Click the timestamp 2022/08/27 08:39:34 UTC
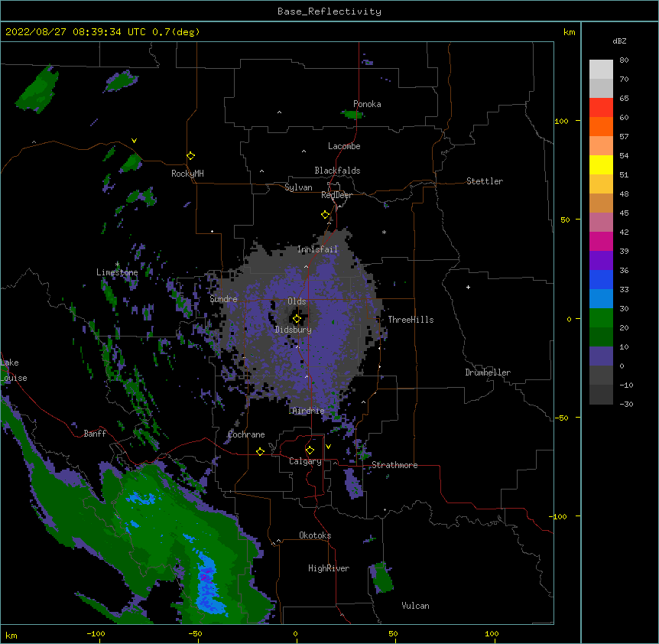This screenshot has height=644, width=659. click(75, 32)
